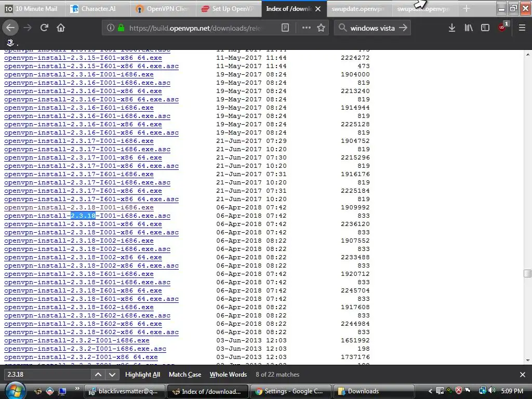Switch to Character.AI tab
Viewport: 532px width, 399px height.
98,9
